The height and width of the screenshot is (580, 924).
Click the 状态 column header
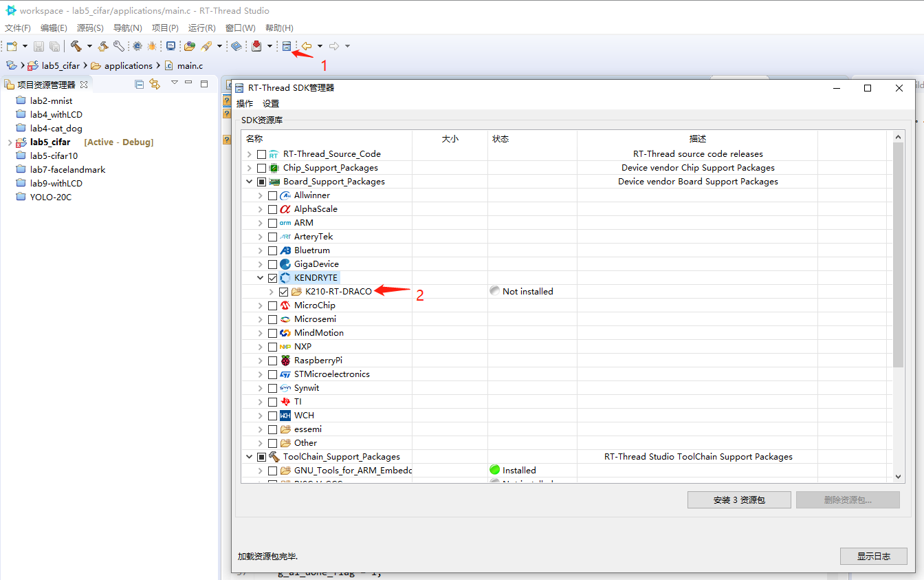[532, 139]
